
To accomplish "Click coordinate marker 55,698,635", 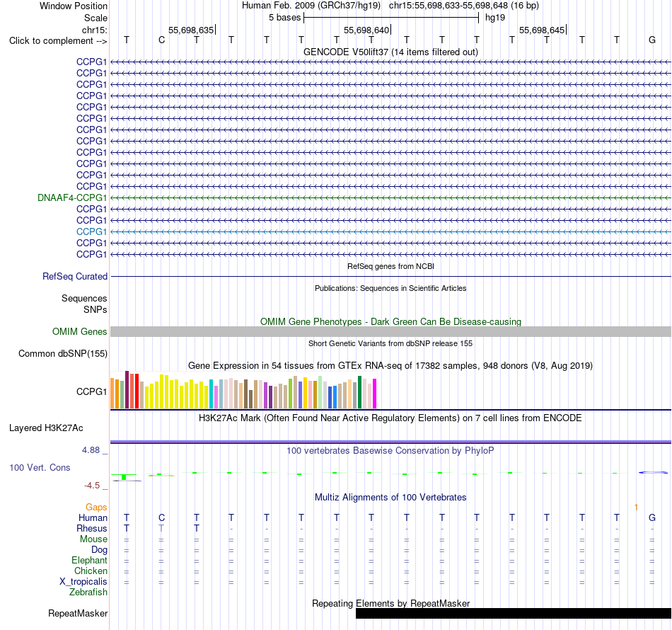I will pyautogui.click(x=191, y=30).
